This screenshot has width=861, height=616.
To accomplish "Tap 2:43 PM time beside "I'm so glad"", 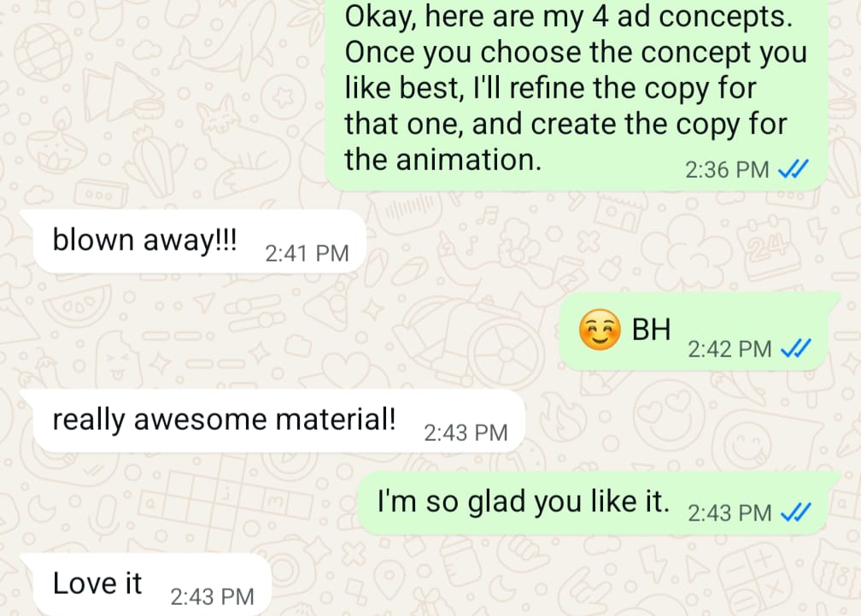I will click(x=729, y=513).
